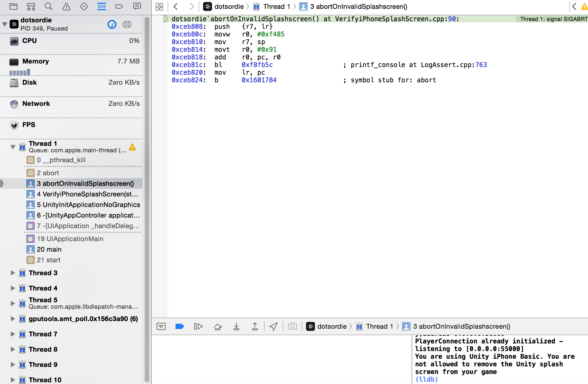Expand gputools.smt_poll thread
Viewport: 588px width, 384px height.
(x=13, y=319)
